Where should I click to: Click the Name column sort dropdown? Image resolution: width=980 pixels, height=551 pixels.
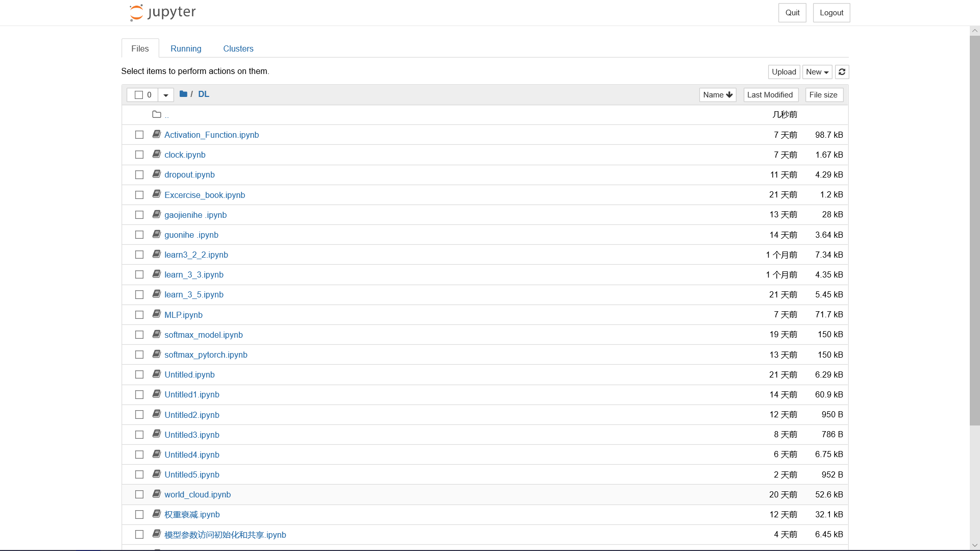718,95
